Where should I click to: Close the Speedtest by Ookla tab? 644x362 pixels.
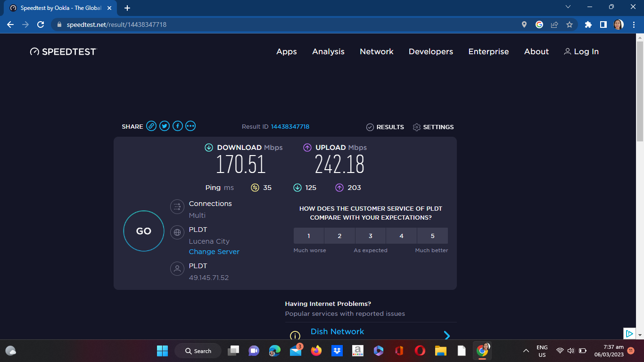pyautogui.click(x=109, y=8)
